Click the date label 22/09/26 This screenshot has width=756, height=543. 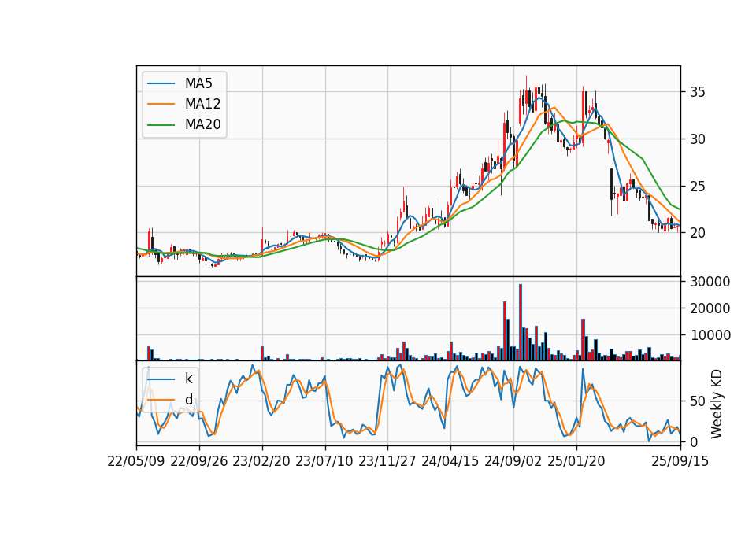pyautogui.click(x=199, y=461)
